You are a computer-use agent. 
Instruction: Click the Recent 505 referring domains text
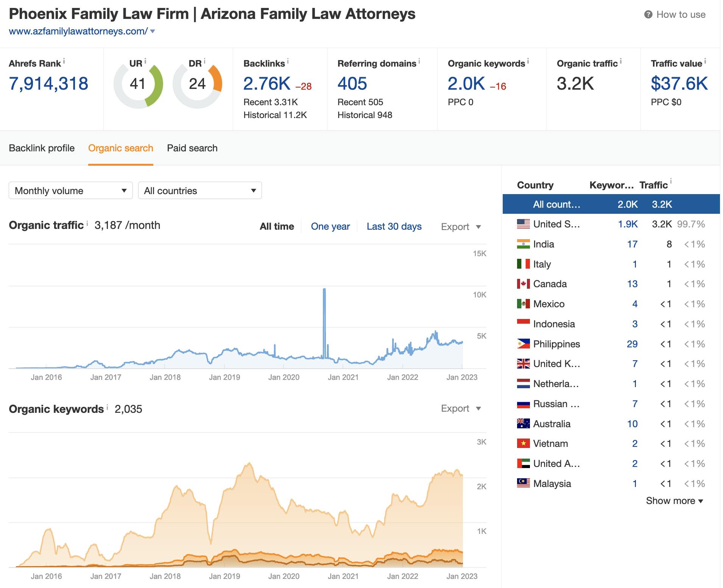(360, 102)
